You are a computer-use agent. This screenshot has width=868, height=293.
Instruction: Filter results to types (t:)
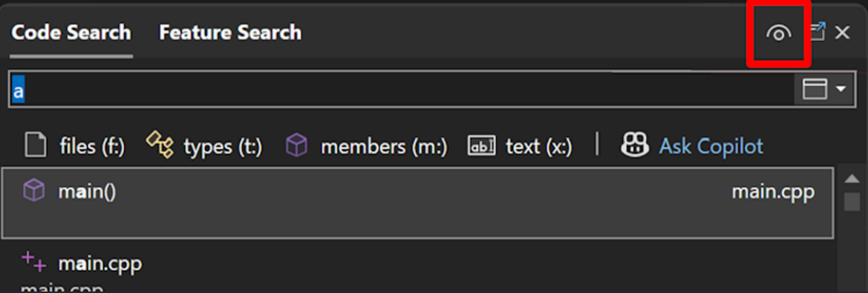[223, 147]
